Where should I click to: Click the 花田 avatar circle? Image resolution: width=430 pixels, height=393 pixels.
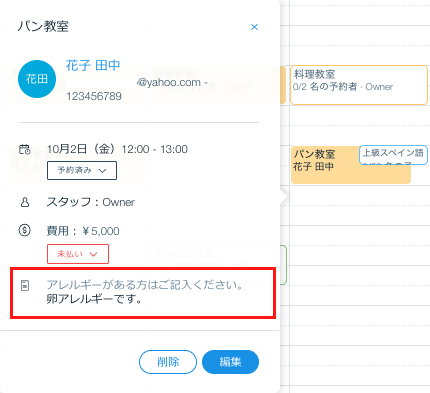37,79
